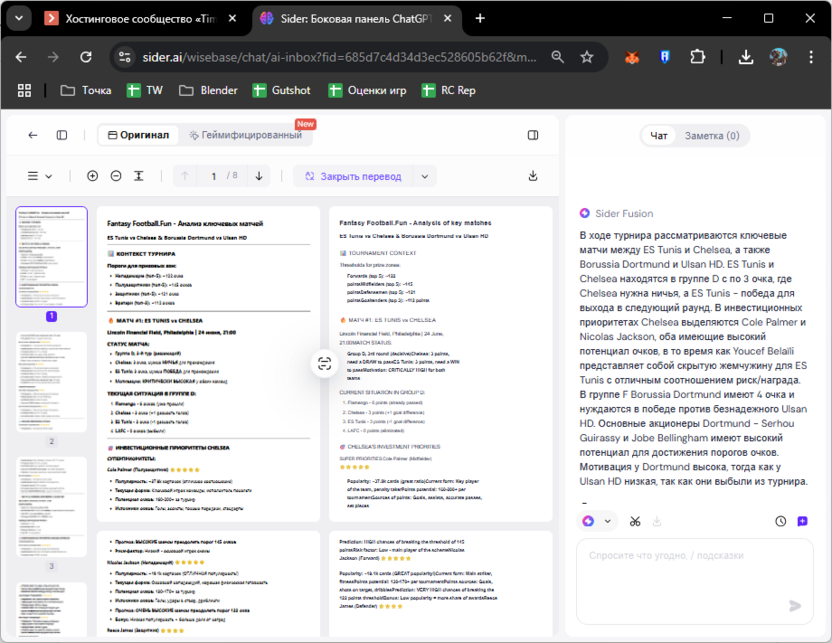Switch to the Геймифицированный tab
Image resolution: width=832 pixels, height=643 pixels.
coord(245,135)
